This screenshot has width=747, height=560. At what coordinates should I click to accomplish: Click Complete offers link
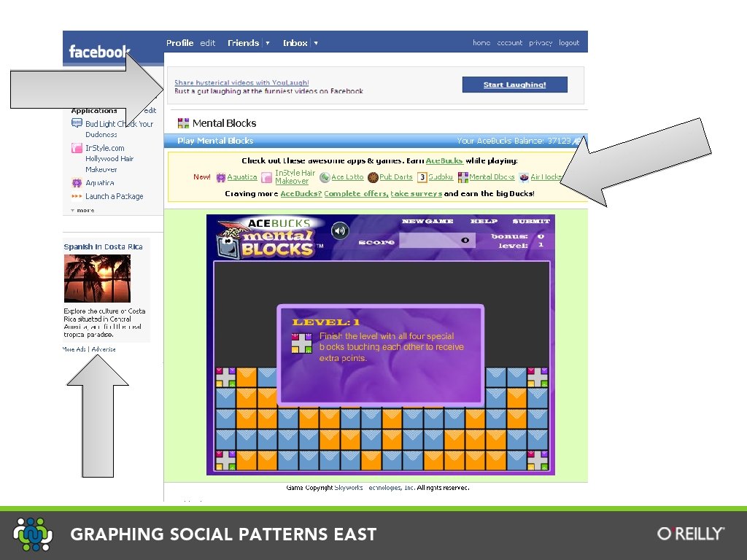pyautogui.click(x=356, y=193)
